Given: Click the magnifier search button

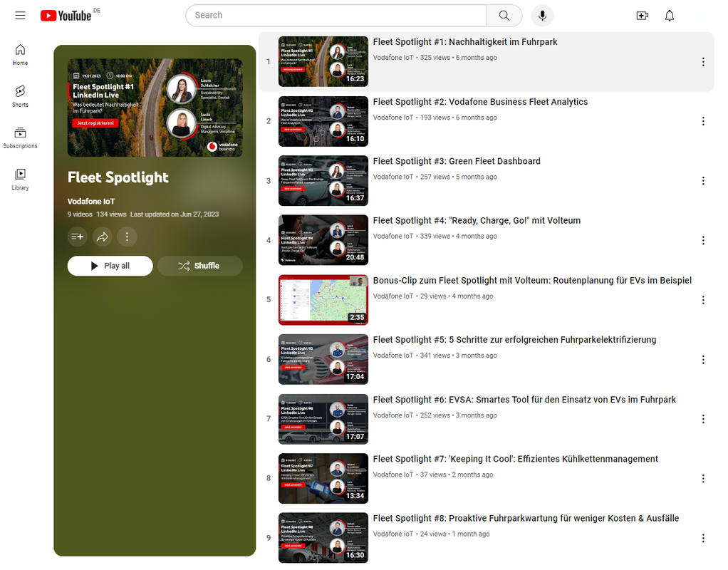Looking at the screenshot, I should click(x=504, y=16).
